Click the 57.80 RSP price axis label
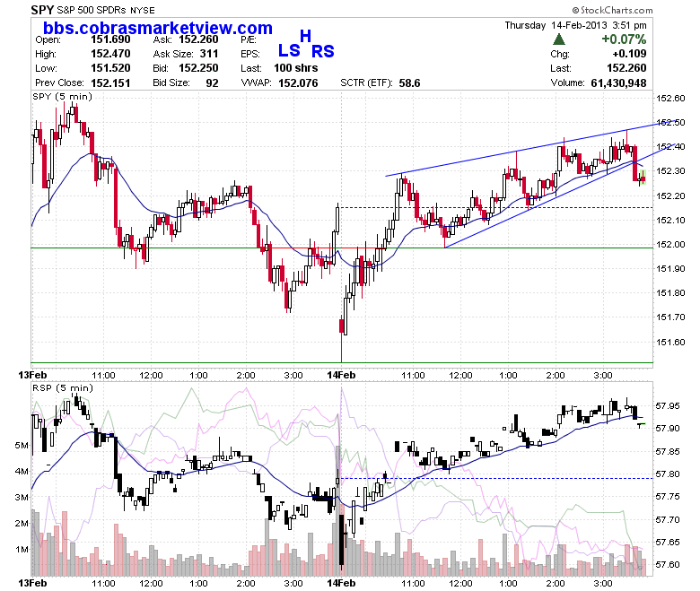Image resolution: width=700 pixels, height=591 pixels. 668,474
